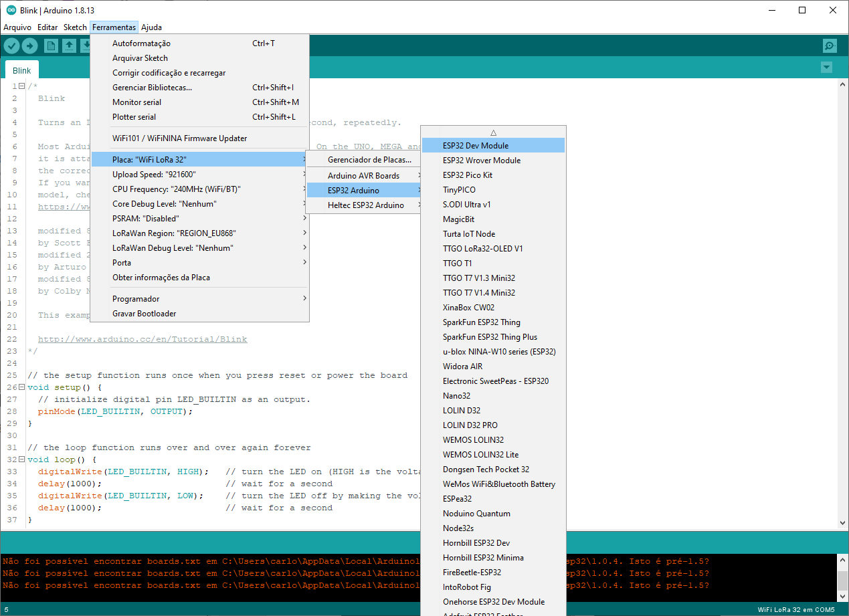This screenshot has height=616, width=849.
Task: Expand Core Debug Level submenu
Action: point(199,204)
